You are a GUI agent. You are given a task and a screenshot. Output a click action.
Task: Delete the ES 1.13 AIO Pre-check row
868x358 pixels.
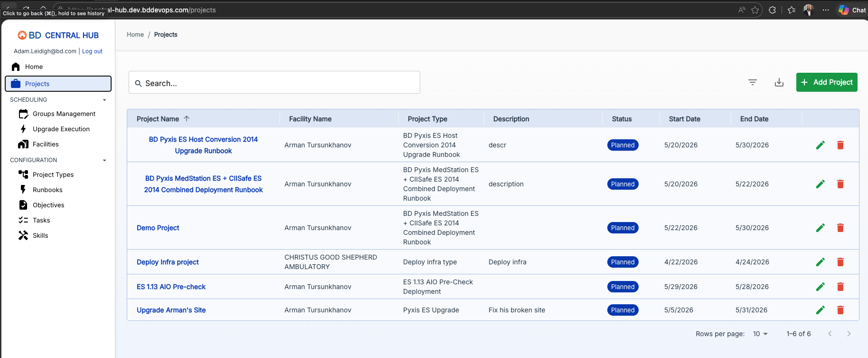pos(840,287)
